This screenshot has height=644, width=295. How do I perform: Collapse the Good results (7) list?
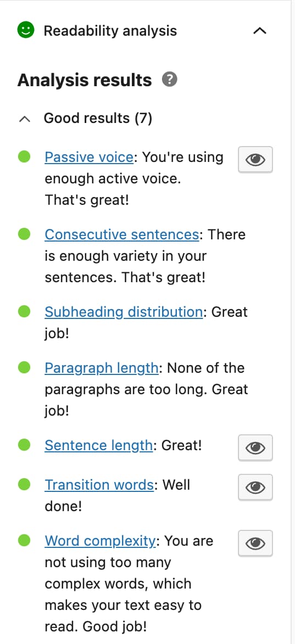pyautogui.click(x=25, y=119)
